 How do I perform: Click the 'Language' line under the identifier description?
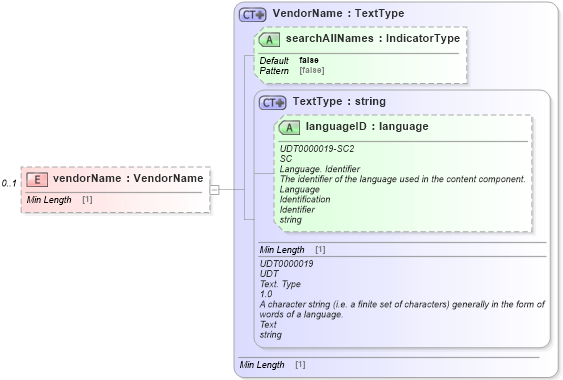coord(299,189)
